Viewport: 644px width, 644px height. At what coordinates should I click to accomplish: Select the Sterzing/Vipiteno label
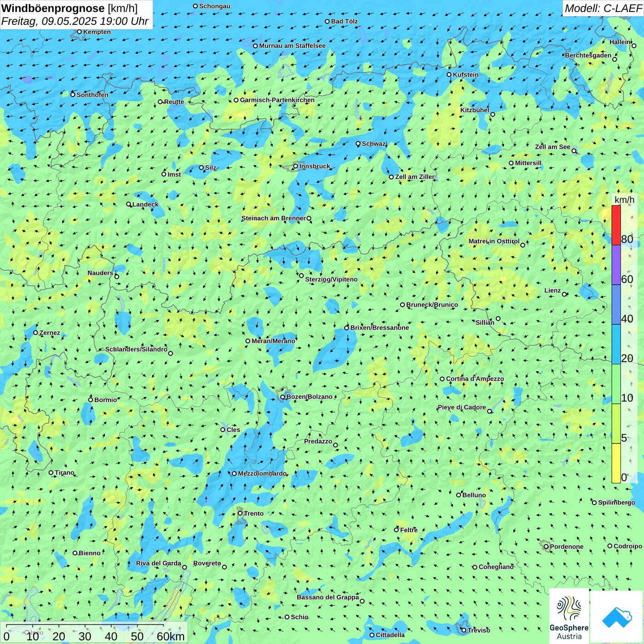[x=331, y=279]
